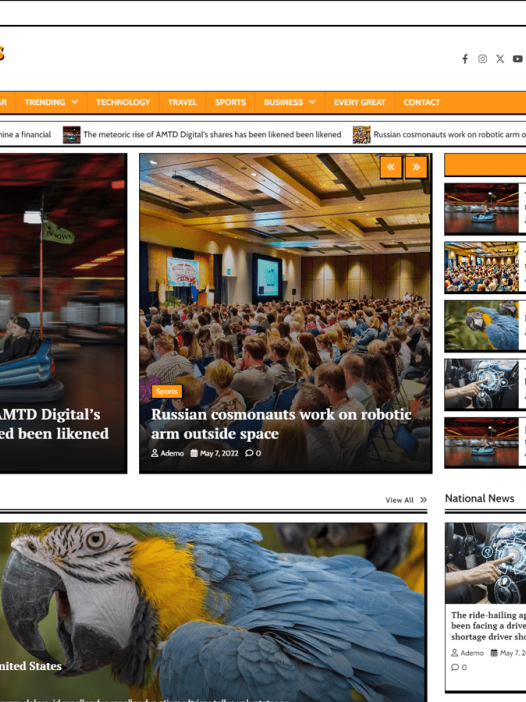The height and width of the screenshot is (702, 526).
Task: Open the X (Twitter) social icon
Action: click(x=500, y=59)
